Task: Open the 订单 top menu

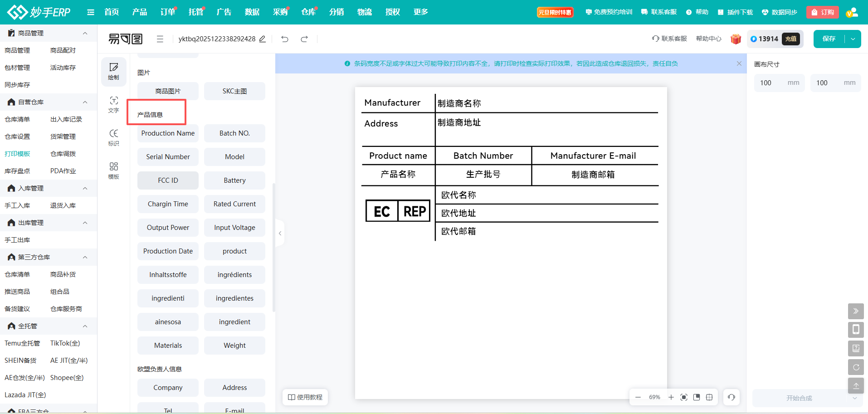Action: coord(168,12)
